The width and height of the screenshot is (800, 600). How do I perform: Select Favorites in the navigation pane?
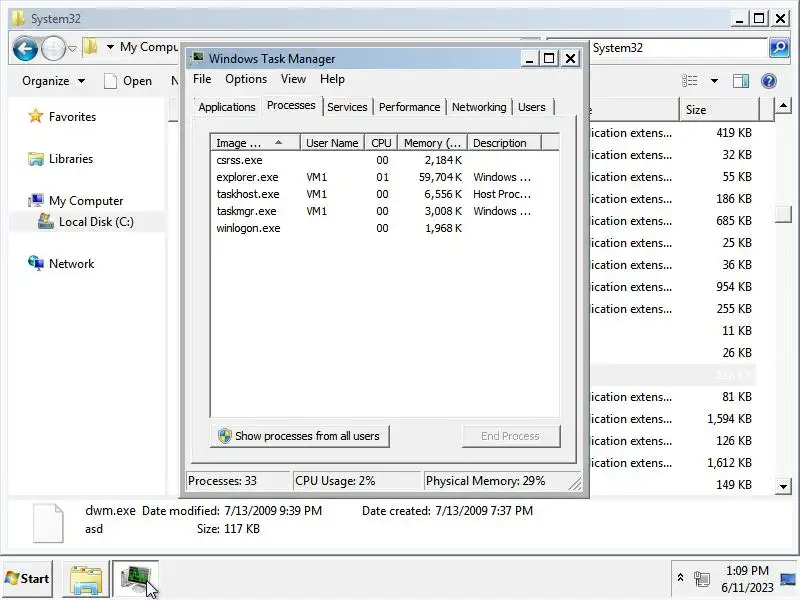click(x=72, y=117)
